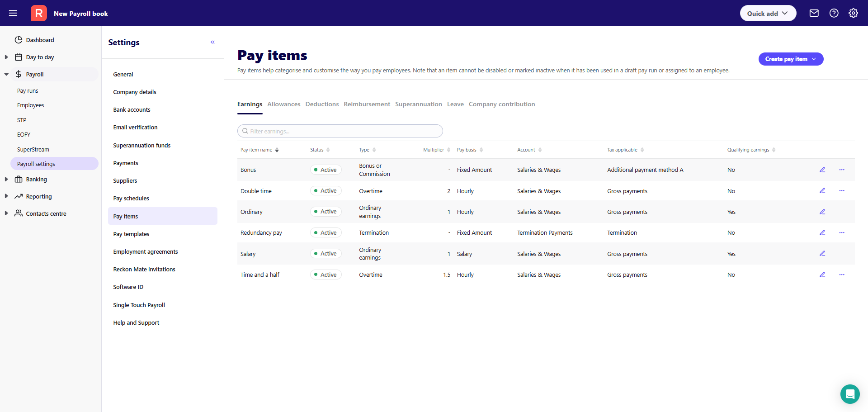Open the help question mark icon
Viewport: 868px width, 412px height.
coord(834,13)
